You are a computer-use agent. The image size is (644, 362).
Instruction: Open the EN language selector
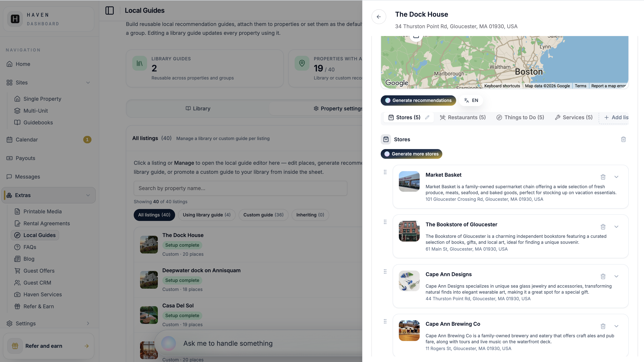(471, 100)
